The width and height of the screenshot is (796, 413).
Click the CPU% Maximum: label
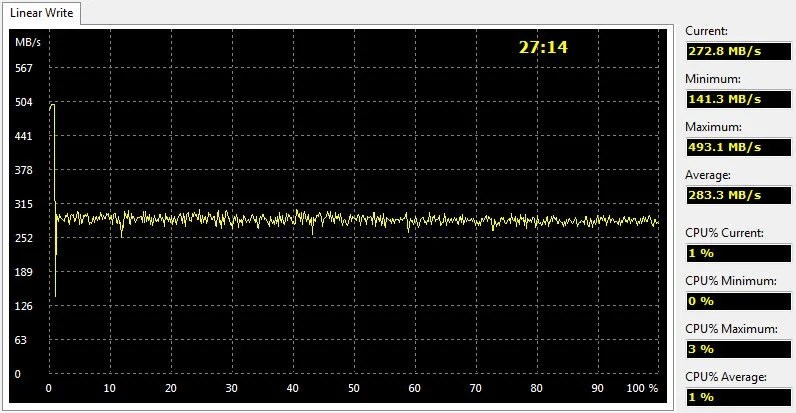click(731, 329)
